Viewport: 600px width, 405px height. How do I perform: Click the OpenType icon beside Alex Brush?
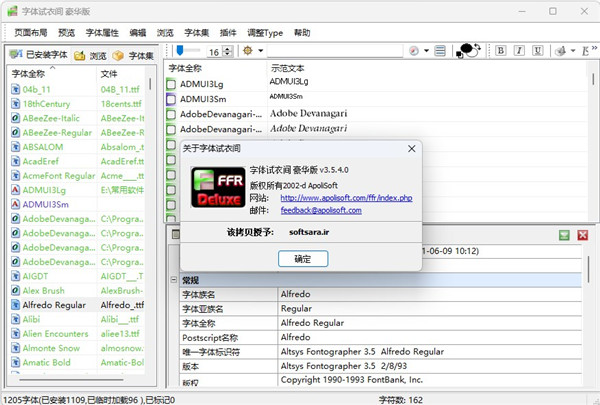15,291
